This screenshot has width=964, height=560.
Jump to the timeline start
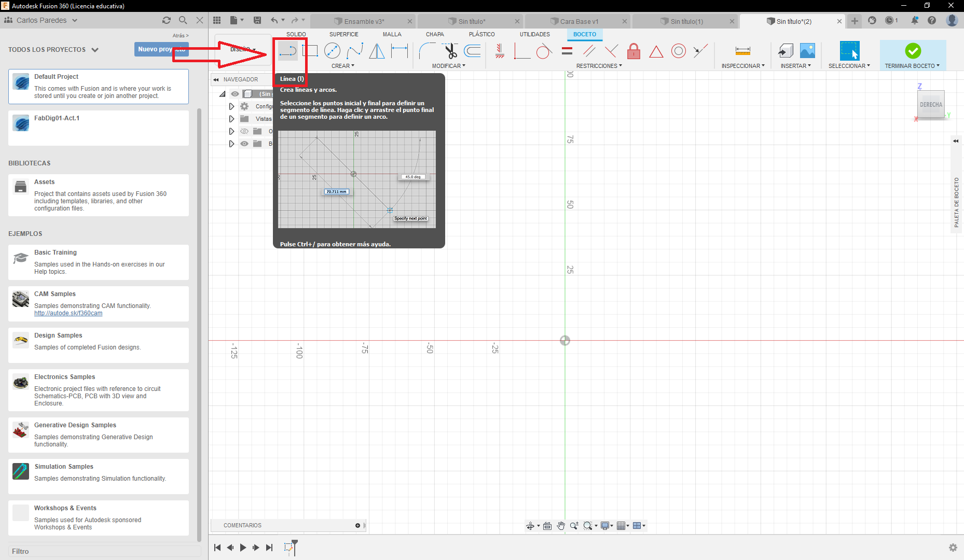coord(217,548)
